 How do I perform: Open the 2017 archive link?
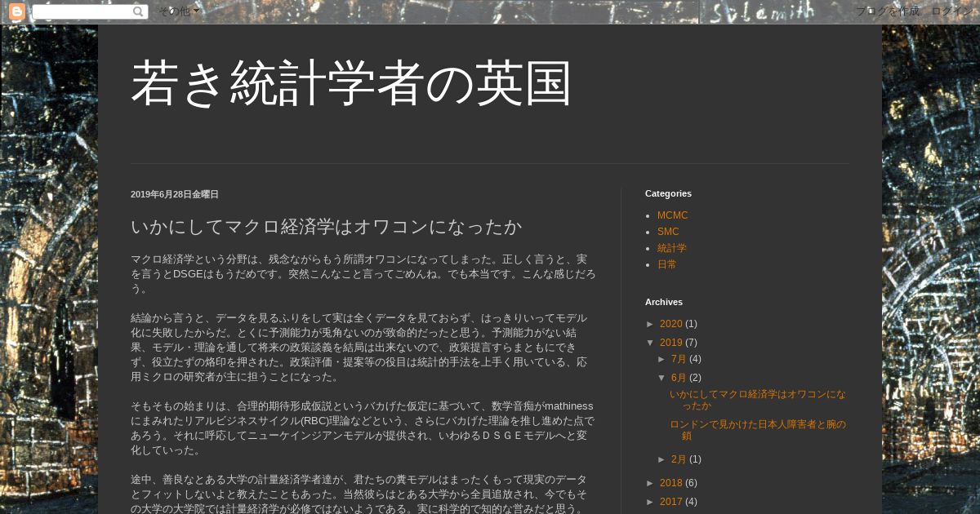670,502
